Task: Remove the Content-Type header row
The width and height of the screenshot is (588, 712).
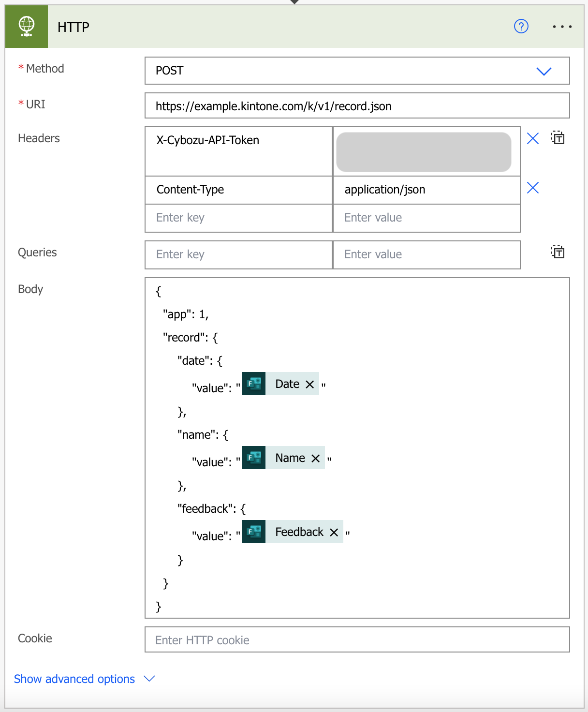Action: point(533,188)
